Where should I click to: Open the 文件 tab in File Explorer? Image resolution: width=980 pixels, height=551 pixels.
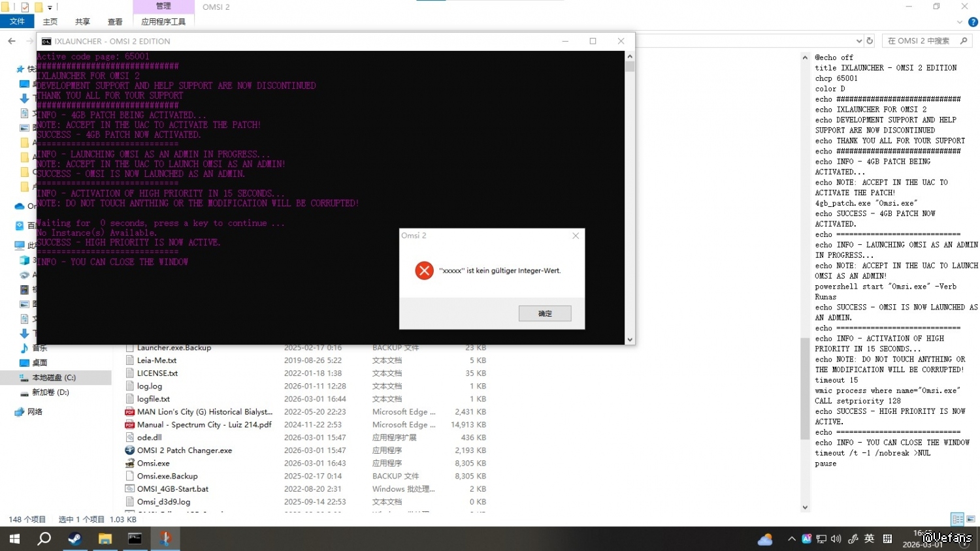(x=17, y=22)
